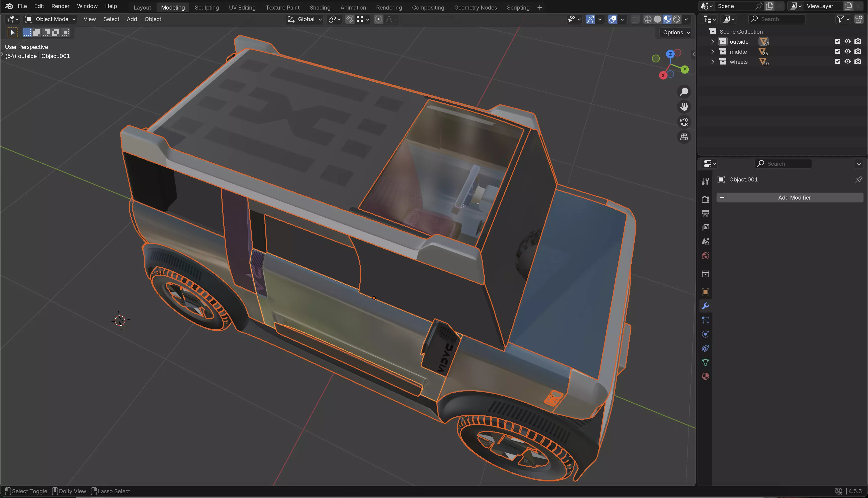Open the outliner filter dropdown
This screenshot has width=868, height=498.
click(843, 19)
